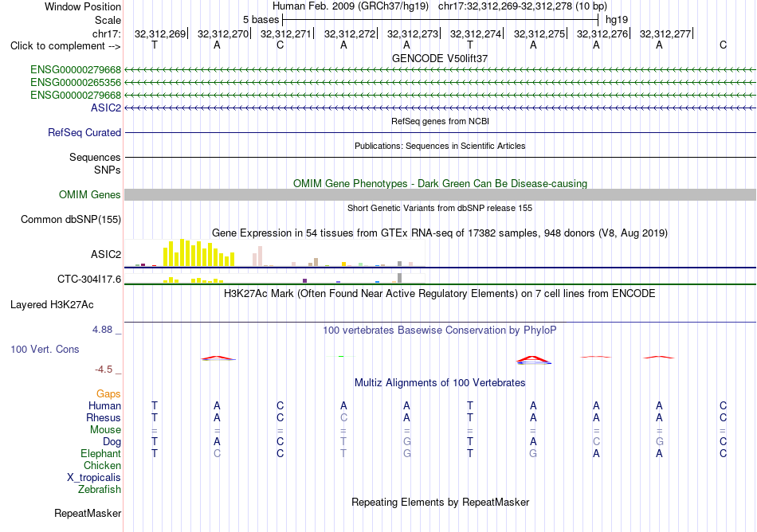This screenshot has height=532, width=757.
Task: Click the chr17: base position label
Action: pos(107,33)
